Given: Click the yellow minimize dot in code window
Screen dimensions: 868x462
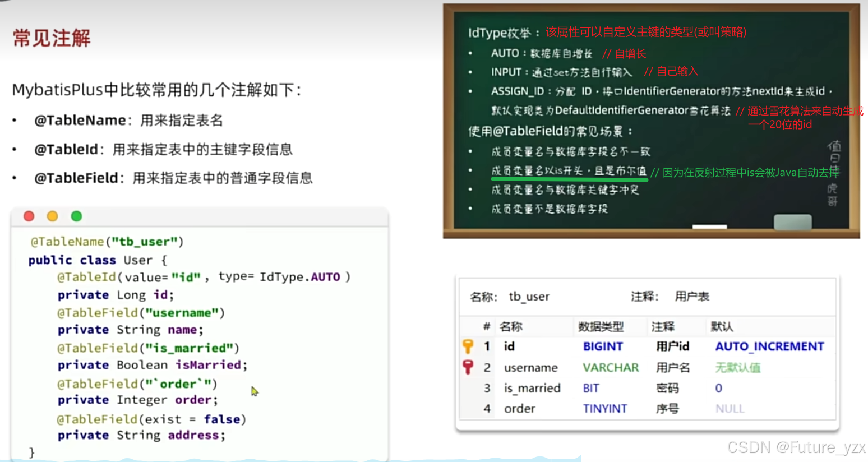Looking at the screenshot, I should coord(53,216).
